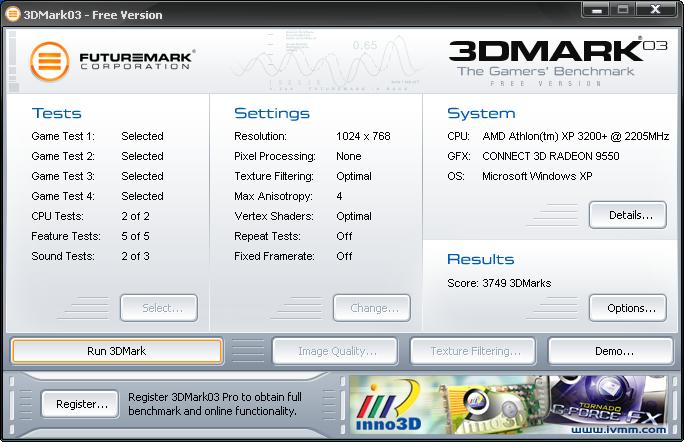Viewport: 684px width, 442px height.
Task: Open results Options
Action: tap(628, 308)
